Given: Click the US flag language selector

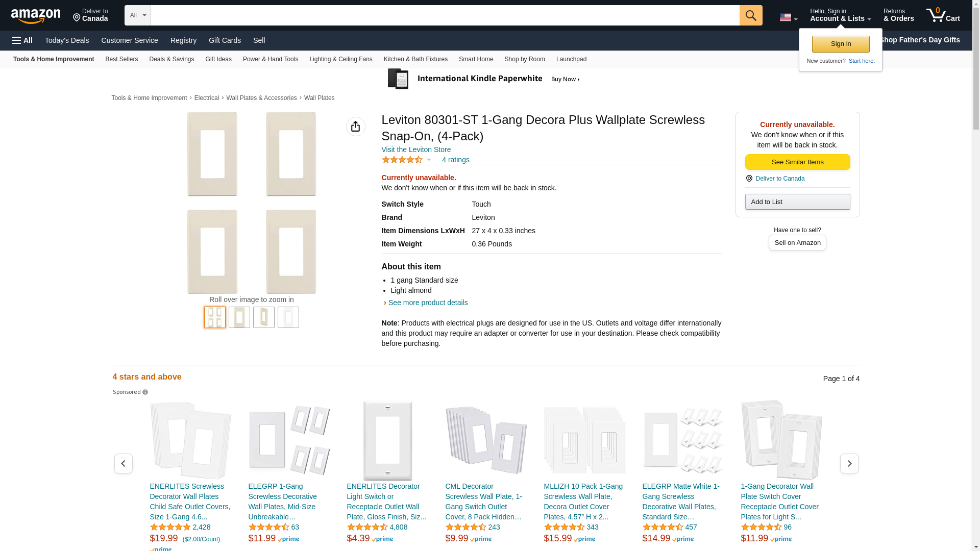Looking at the screenshot, I should point(788,17).
